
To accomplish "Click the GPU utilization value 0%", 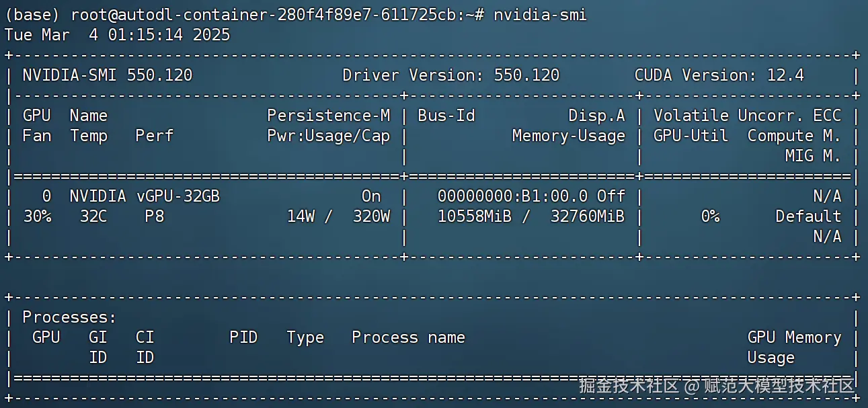I will [x=709, y=216].
